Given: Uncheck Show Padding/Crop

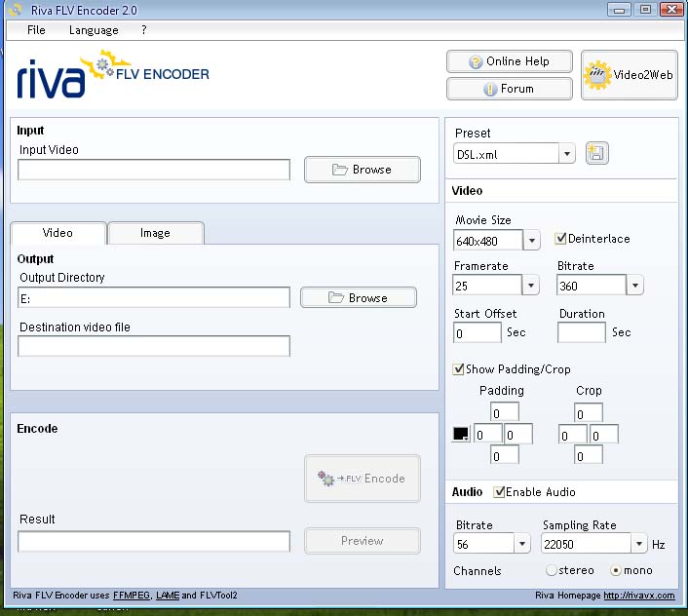Looking at the screenshot, I should tap(458, 369).
